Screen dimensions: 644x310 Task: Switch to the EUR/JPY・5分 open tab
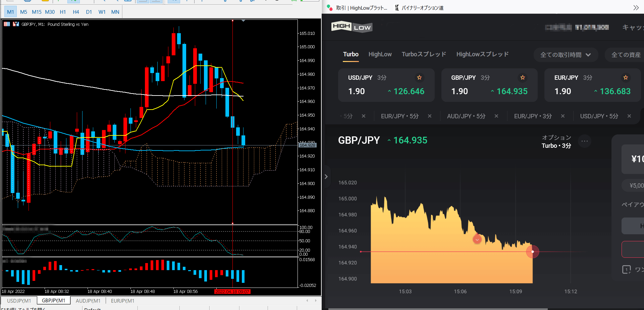pos(400,116)
